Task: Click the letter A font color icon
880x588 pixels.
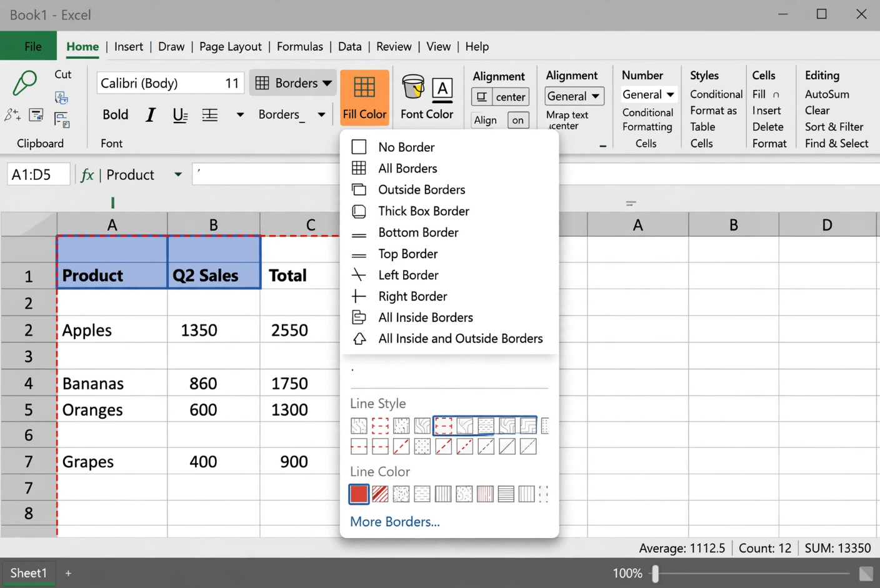Action: point(442,89)
